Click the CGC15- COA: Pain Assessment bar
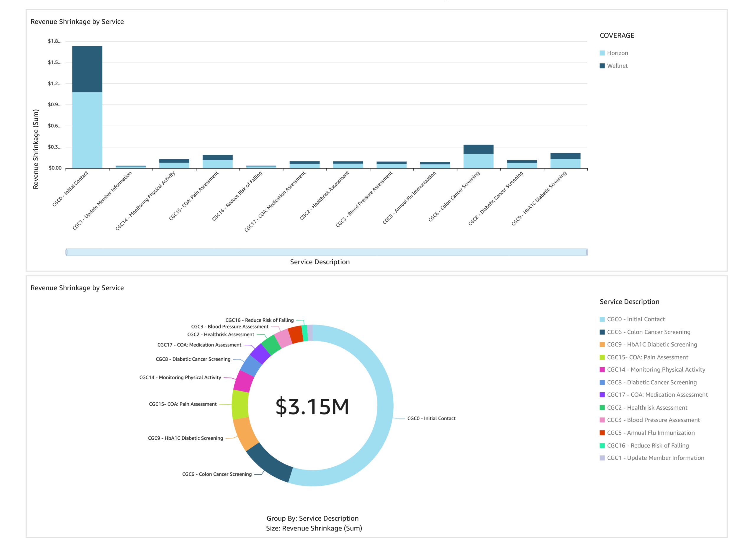The height and width of the screenshot is (549, 756). [218, 161]
